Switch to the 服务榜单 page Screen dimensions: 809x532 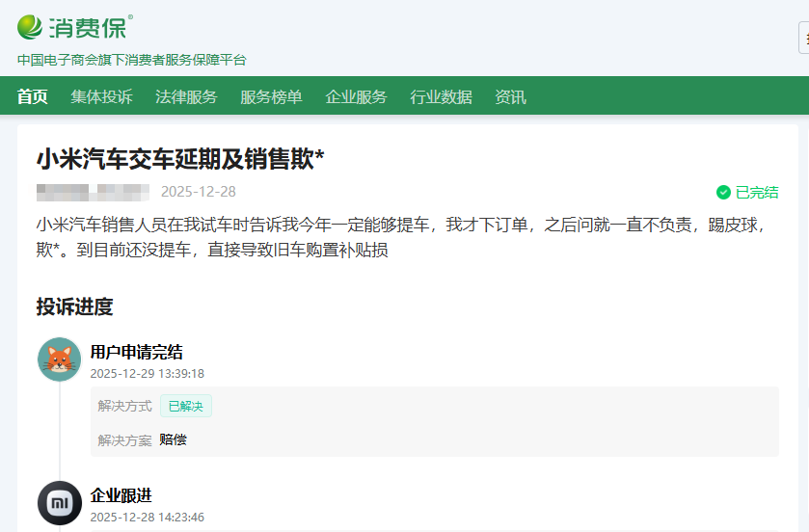[271, 97]
